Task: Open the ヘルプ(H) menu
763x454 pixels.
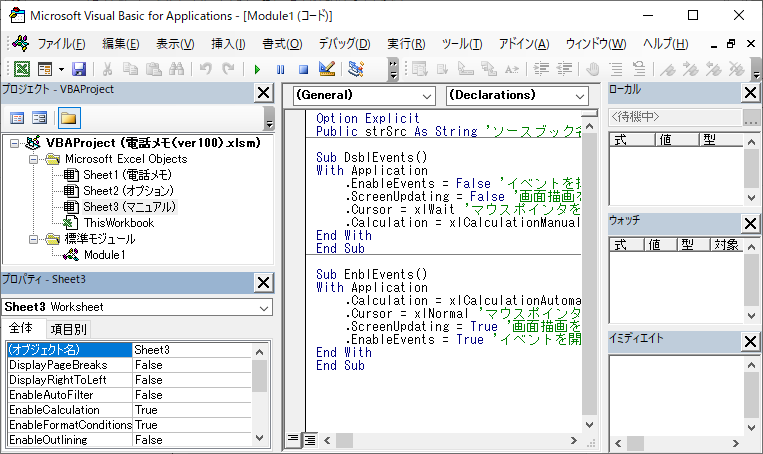Action: click(x=665, y=44)
